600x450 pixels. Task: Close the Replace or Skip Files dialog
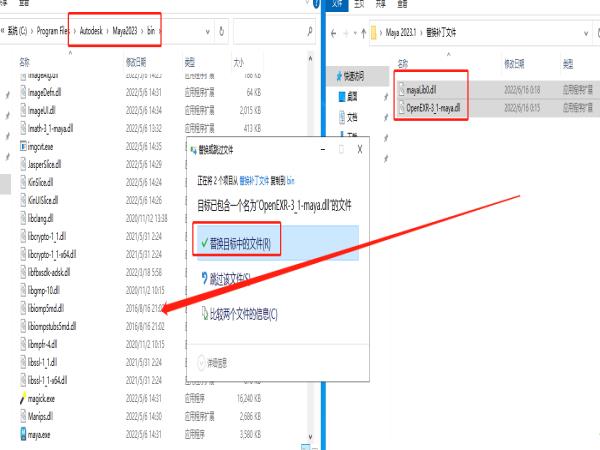(359, 150)
